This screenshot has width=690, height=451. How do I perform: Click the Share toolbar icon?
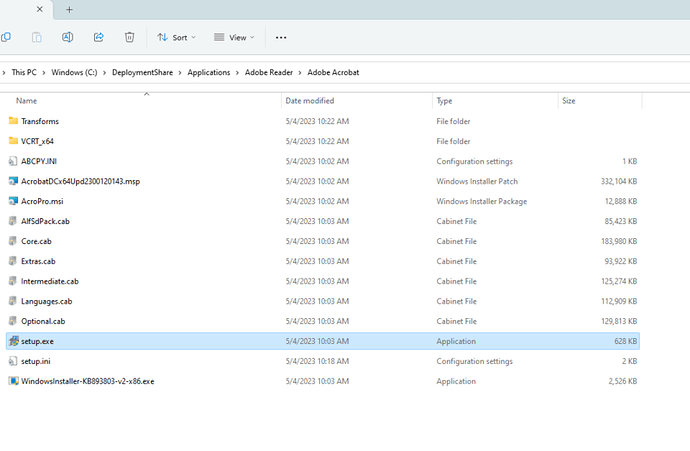click(98, 37)
